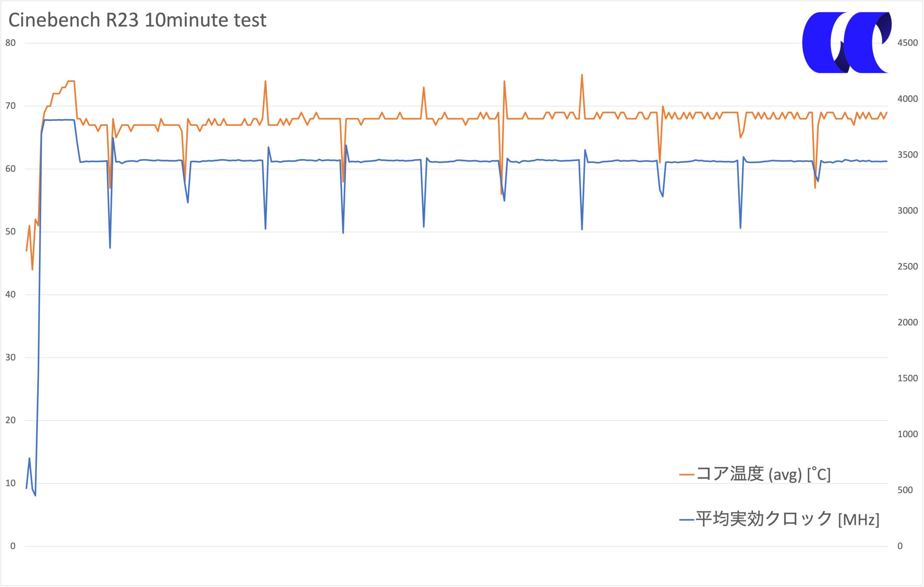The height and width of the screenshot is (587, 924).
Task: Click the 500 label on the right axis
Action: coord(905,490)
